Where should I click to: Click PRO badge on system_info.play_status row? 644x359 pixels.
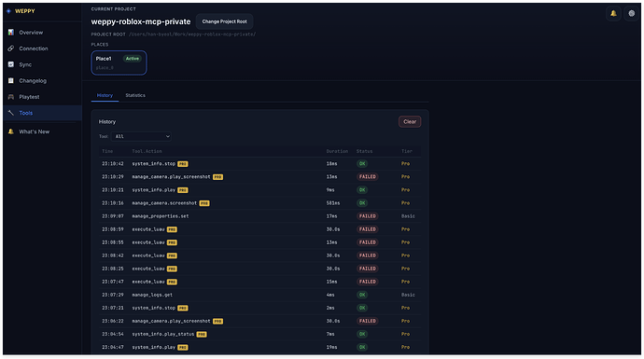tap(202, 335)
